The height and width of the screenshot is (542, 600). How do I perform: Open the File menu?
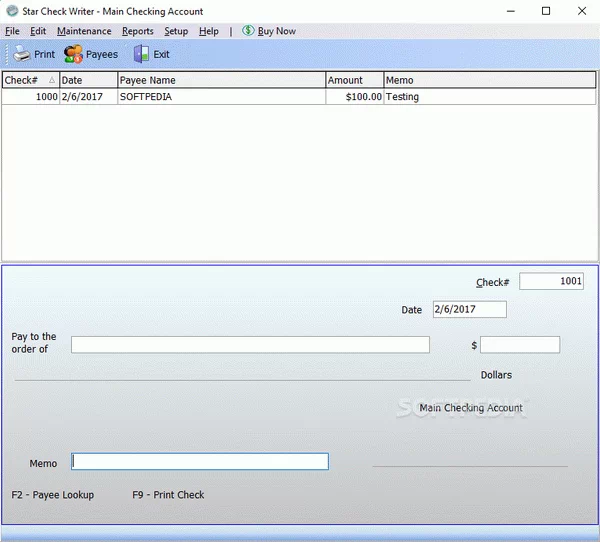point(12,31)
